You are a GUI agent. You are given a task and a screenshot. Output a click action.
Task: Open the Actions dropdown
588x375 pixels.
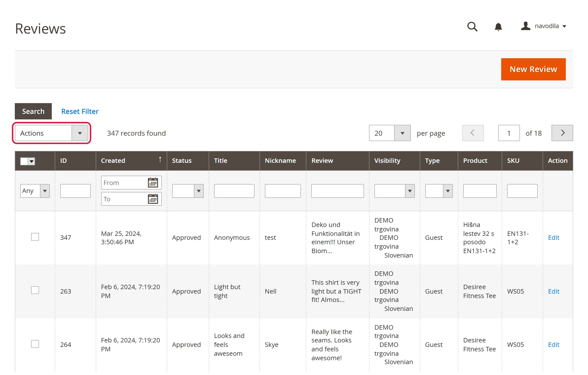pos(52,133)
